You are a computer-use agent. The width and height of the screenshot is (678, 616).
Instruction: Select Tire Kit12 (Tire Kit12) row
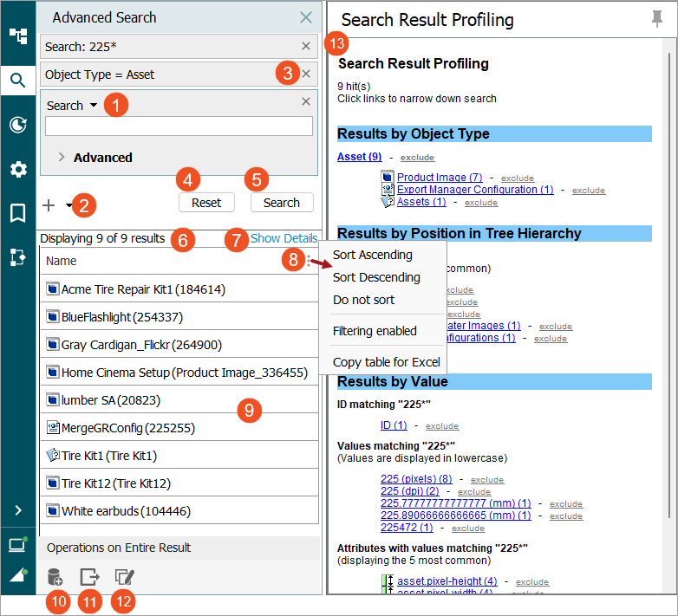click(179, 483)
